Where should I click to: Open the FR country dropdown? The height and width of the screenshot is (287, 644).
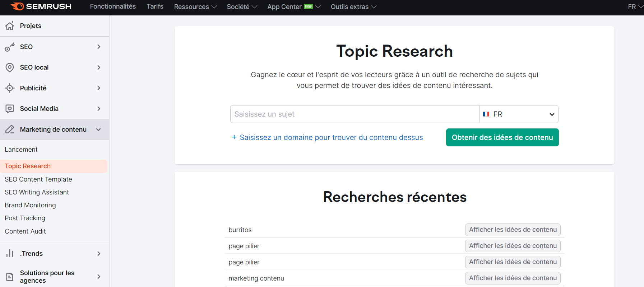click(518, 114)
